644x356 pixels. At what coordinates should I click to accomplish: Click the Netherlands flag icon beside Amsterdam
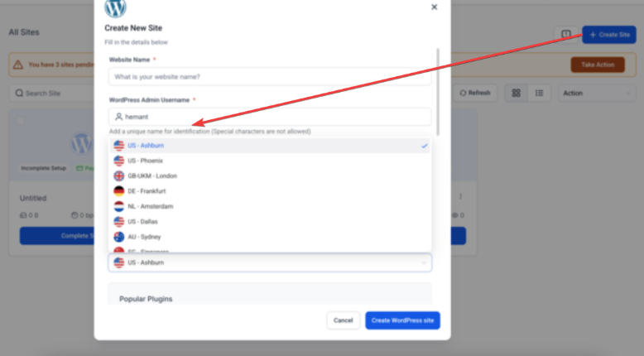pos(118,206)
